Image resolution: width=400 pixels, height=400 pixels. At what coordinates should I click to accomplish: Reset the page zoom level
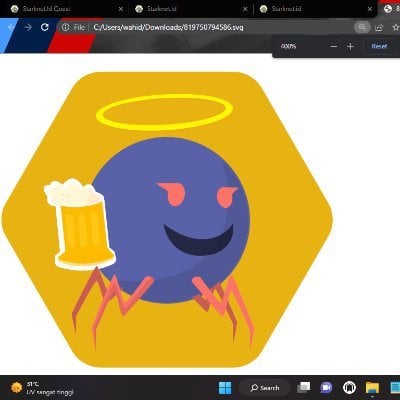(379, 46)
